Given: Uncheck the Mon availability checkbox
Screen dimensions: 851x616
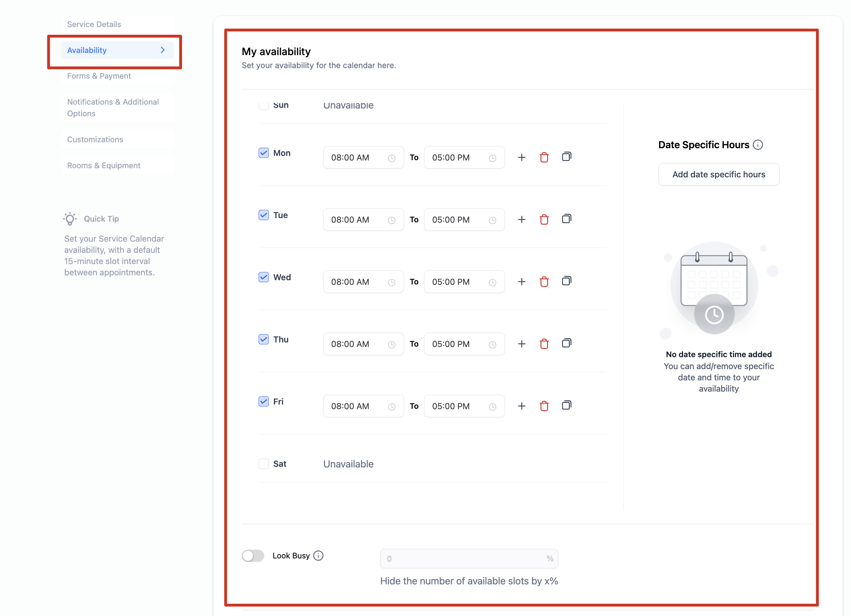Looking at the screenshot, I should [264, 153].
